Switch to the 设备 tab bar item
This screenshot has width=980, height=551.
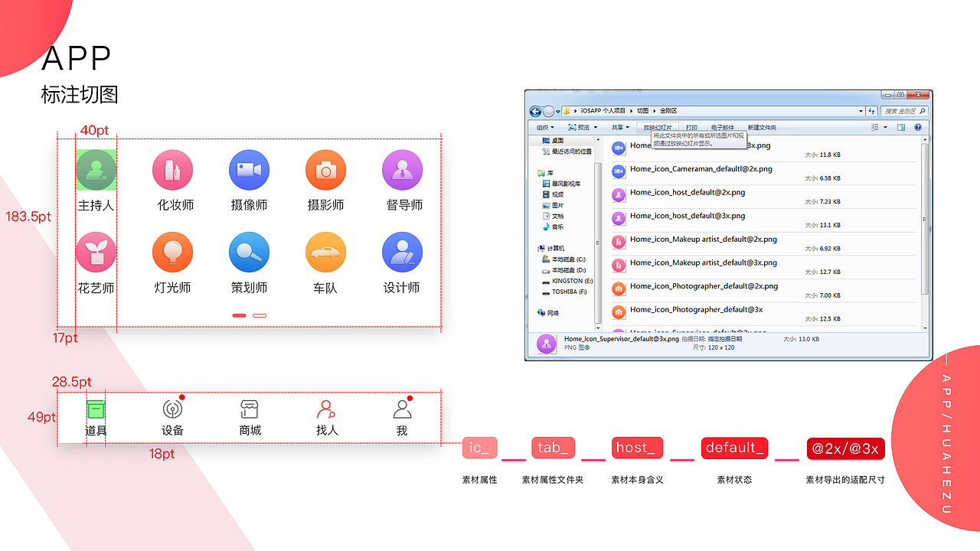[x=173, y=418]
